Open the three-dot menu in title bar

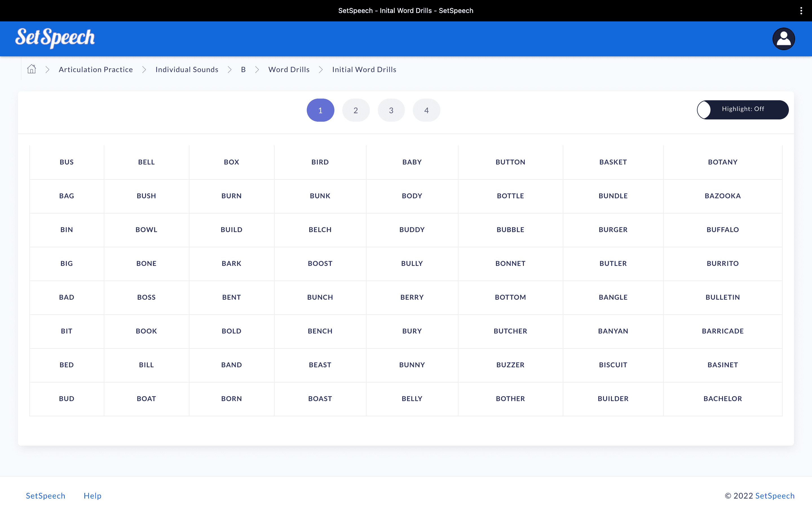801,11
